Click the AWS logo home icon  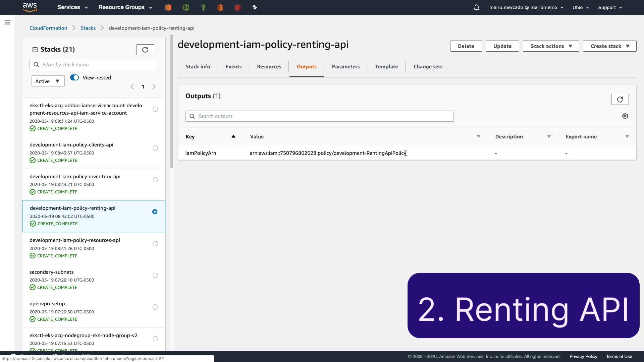point(30,7)
